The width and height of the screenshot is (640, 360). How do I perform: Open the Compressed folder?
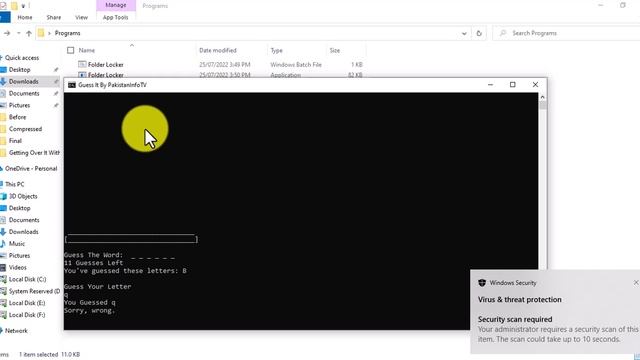pyautogui.click(x=25, y=129)
